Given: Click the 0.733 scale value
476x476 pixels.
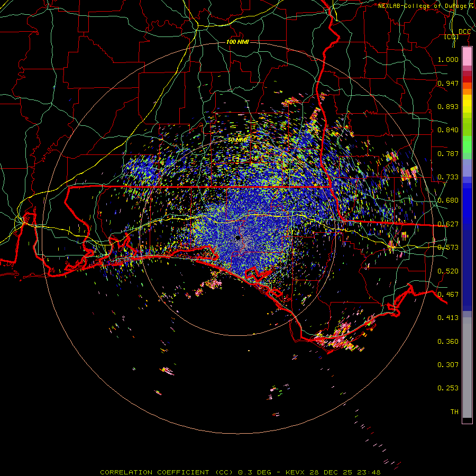Looking at the screenshot, I should coord(448,177).
